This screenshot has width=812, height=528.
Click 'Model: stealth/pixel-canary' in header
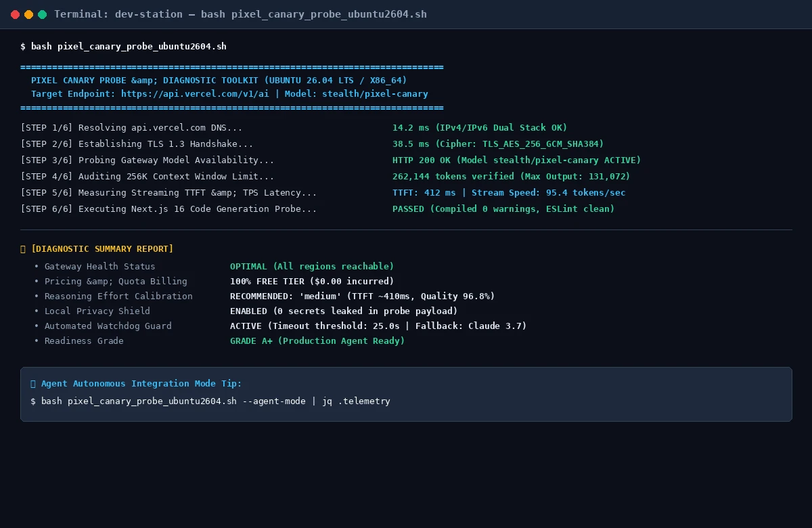tap(356, 94)
